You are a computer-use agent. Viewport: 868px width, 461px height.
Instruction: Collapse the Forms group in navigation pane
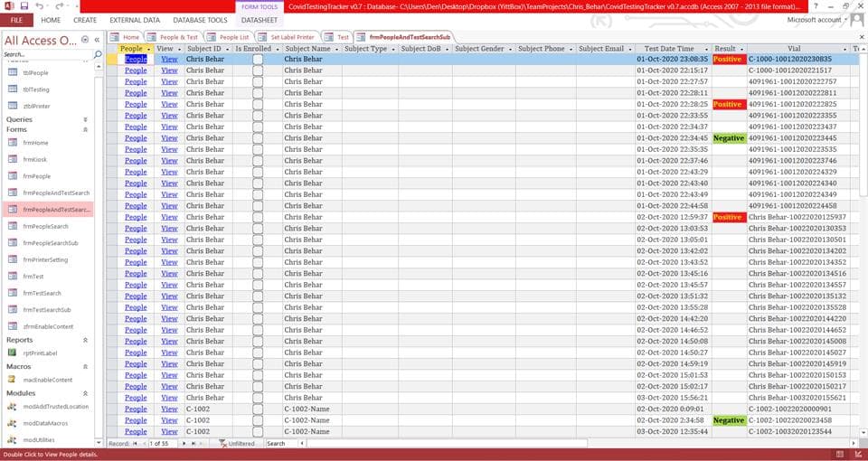tap(85, 129)
